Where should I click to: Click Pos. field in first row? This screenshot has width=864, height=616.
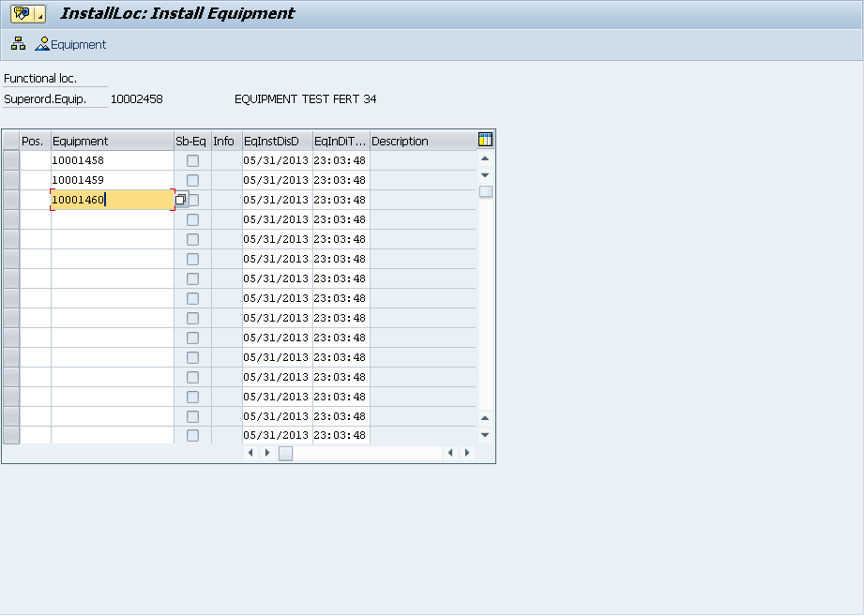coord(36,160)
